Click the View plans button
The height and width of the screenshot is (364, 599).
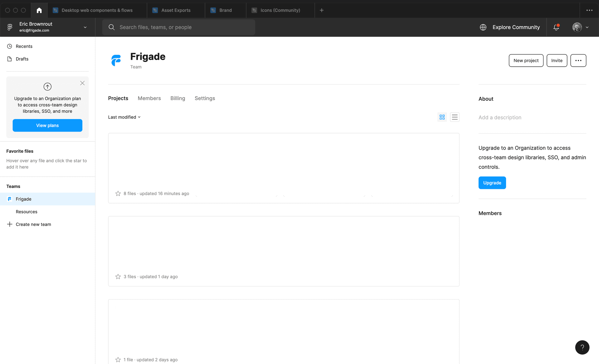point(47,125)
